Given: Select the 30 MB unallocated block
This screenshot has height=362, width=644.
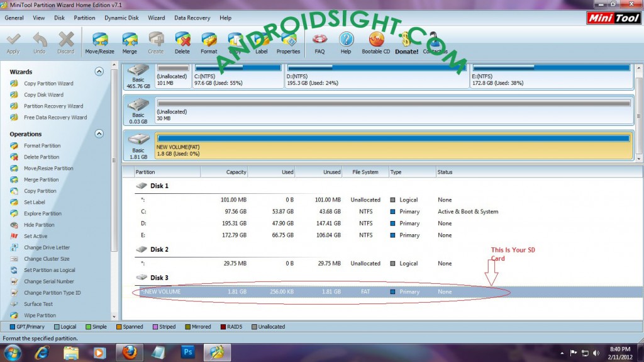Looking at the screenshot, I should point(394,110).
